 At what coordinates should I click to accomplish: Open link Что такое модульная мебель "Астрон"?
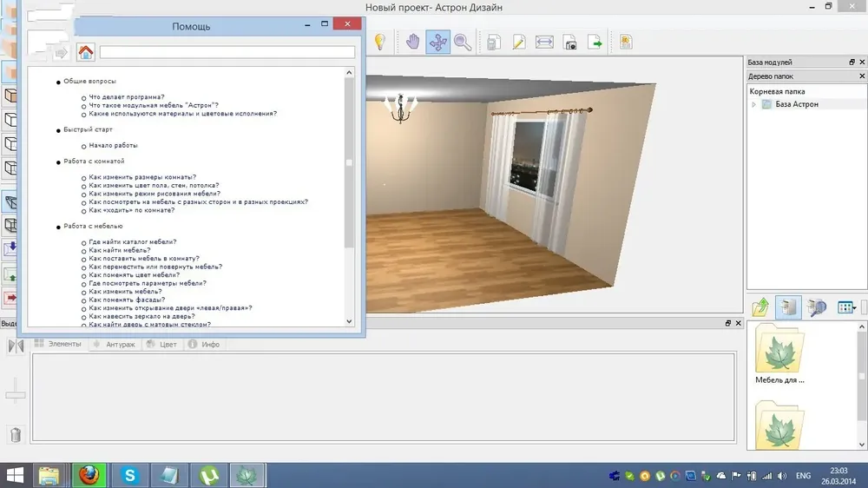click(154, 105)
